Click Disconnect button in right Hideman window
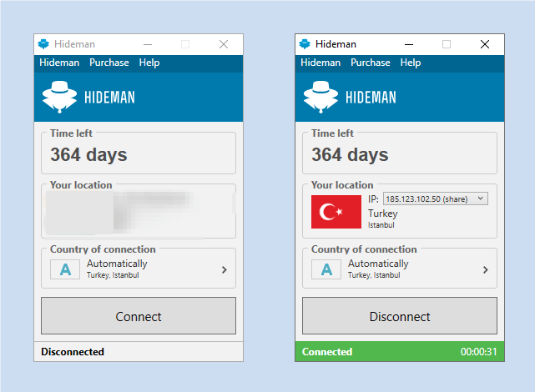This screenshot has height=392, width=535. [400, 315]
